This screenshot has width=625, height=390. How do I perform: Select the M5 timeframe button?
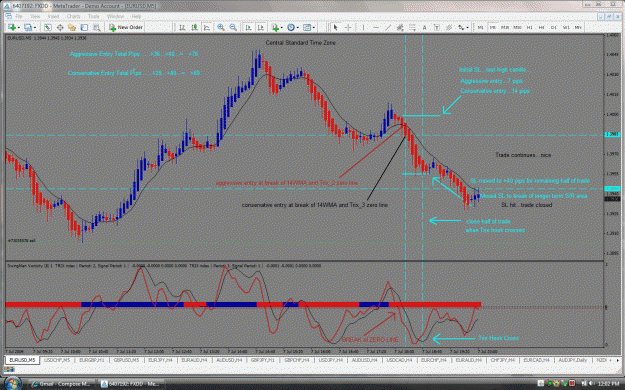click(493, 27)
